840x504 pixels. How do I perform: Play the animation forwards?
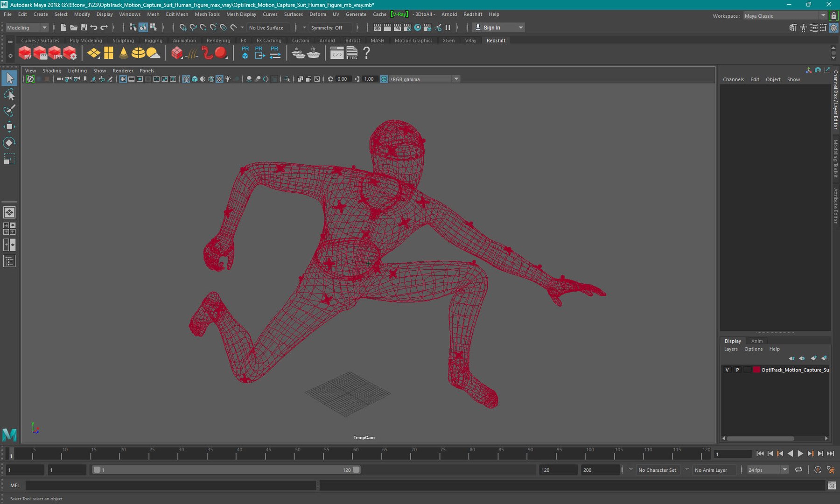click(800, 454)
